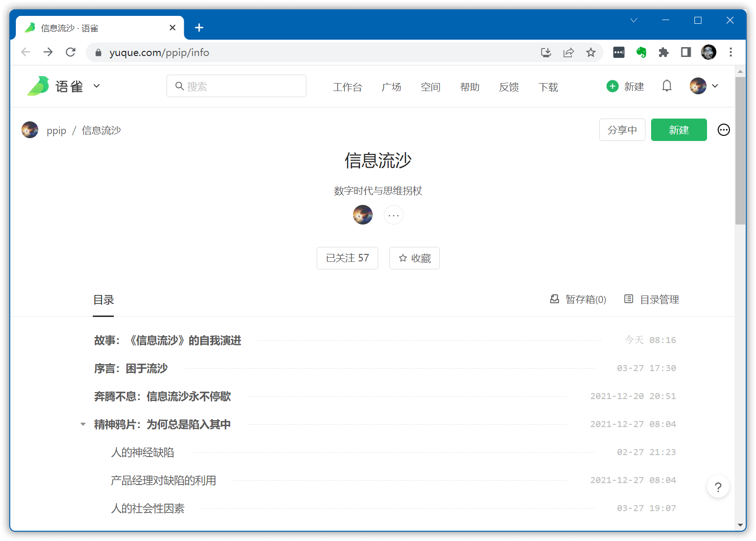Open extensions puzzle icon
756x541 pixels.
point(664,52)
